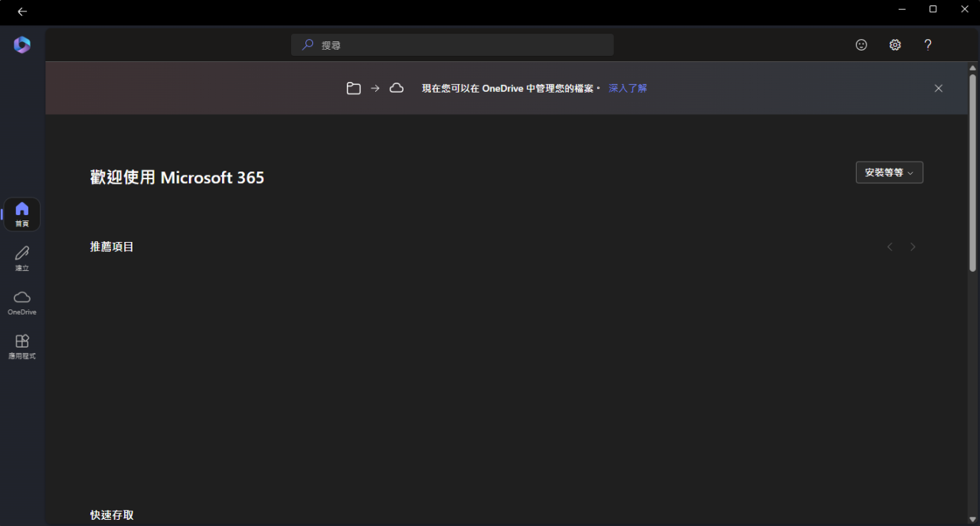
Task: Click the 深入了解 link in banner
Action: [x=628, y=88]
